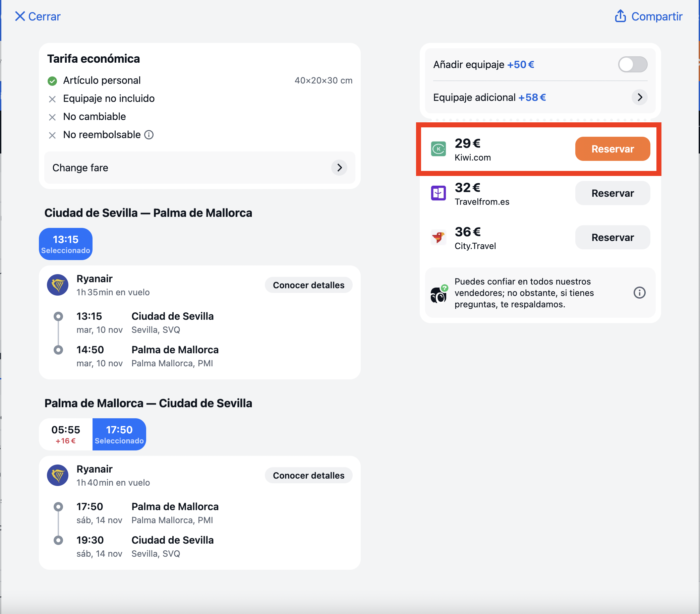Click the 29 € Kiwi.com price
Screen dimensions: 700x614
point(467,143)
